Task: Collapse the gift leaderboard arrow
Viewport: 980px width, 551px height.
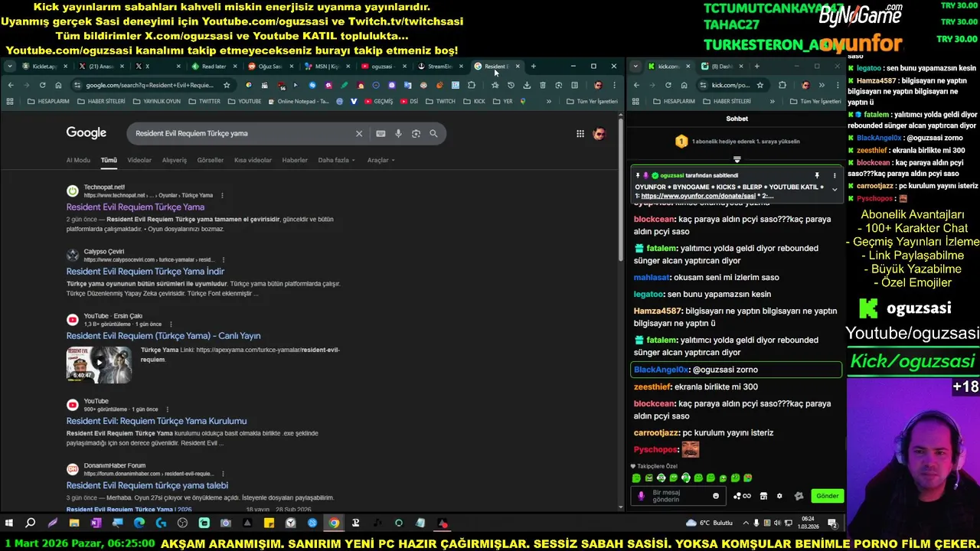Action: click(x=737, y=160)
